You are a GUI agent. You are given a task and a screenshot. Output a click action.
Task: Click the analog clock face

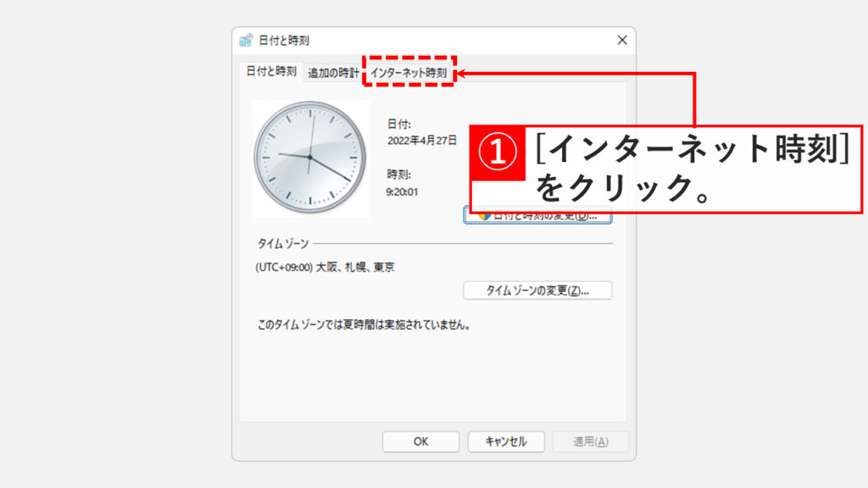pos(310,158)
